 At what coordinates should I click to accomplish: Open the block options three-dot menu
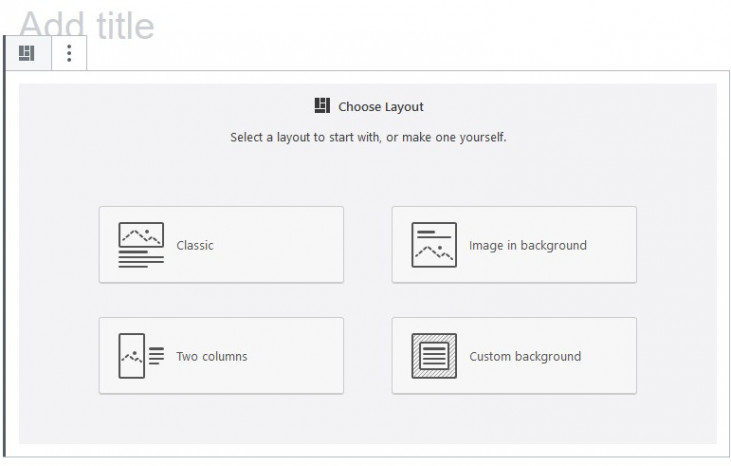(69, 53)
